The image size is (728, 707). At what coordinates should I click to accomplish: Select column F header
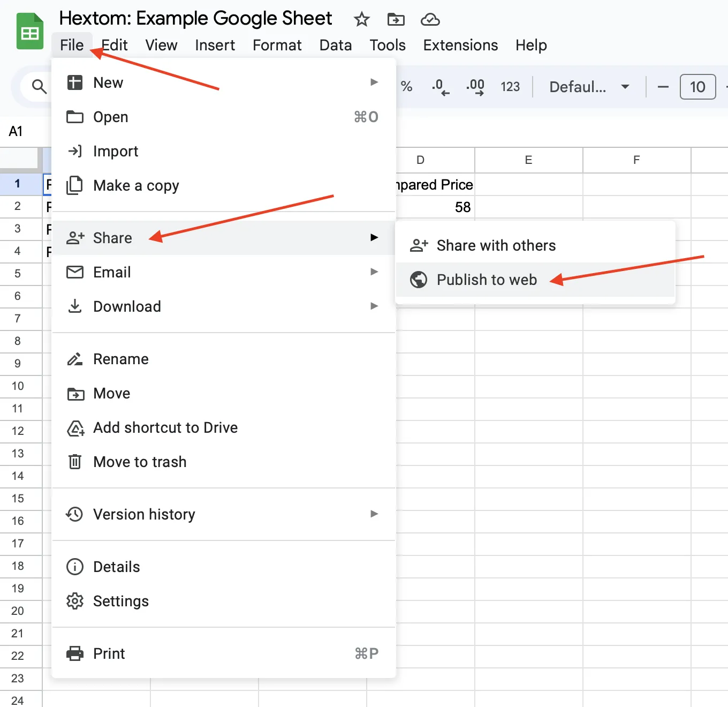point(636,160)
